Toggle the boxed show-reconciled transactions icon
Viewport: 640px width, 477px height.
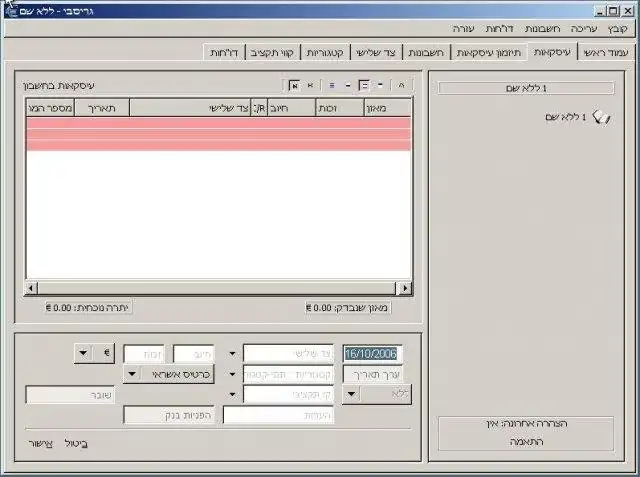[x=294, y=85]
